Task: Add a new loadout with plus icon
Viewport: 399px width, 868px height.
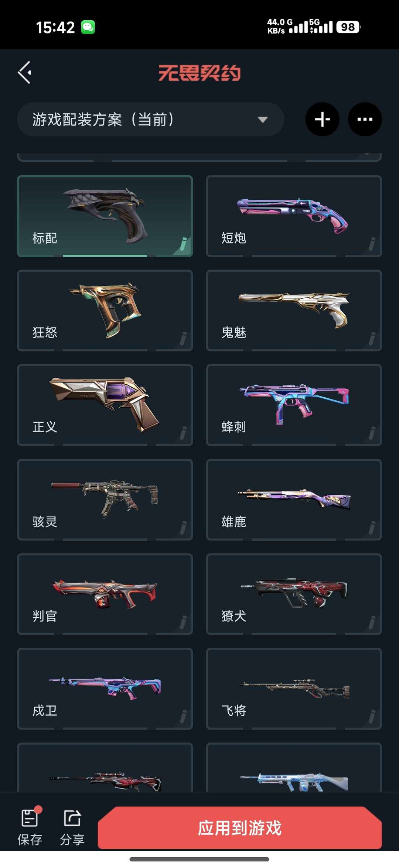Action: click(322, 119)
